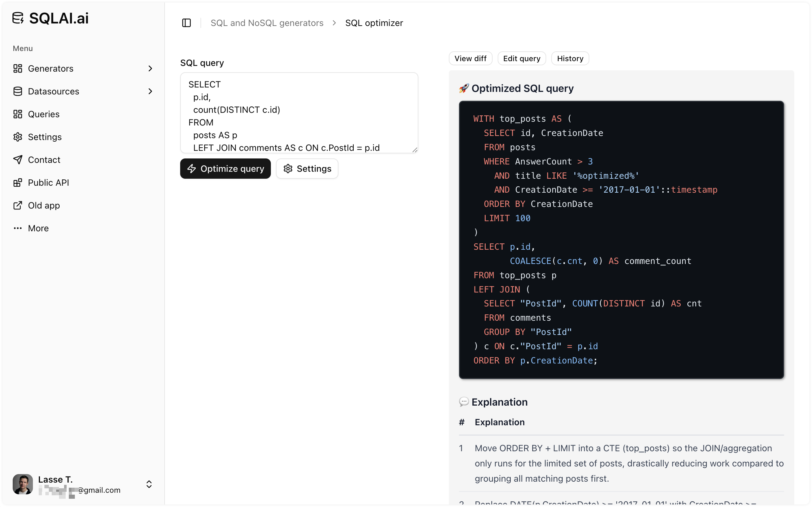The width and height of the screenshot is (812, 507).
Task: Open the Generators section icon
Action: point(18,68)
